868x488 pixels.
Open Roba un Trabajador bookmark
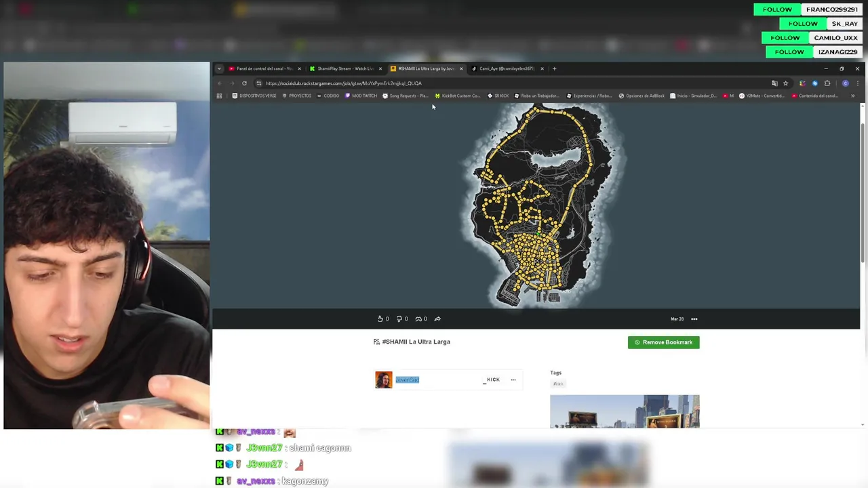[x=536, y=96]
